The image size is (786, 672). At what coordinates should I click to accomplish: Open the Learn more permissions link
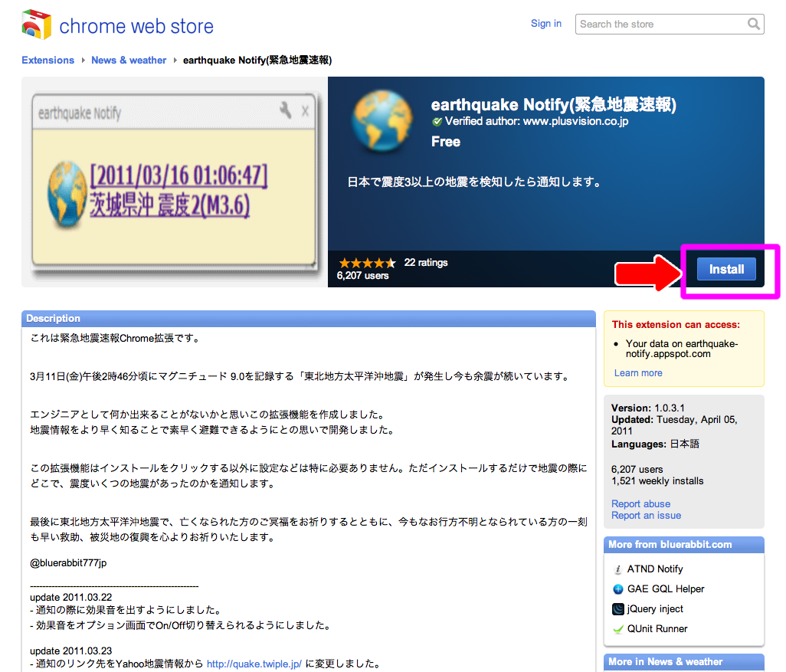[x=638, y=372]
